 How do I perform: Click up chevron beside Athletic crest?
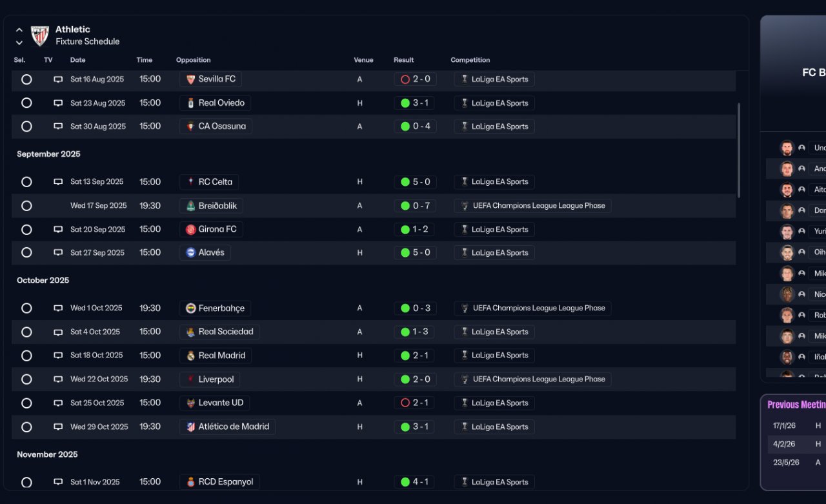(x=19, y=30)
